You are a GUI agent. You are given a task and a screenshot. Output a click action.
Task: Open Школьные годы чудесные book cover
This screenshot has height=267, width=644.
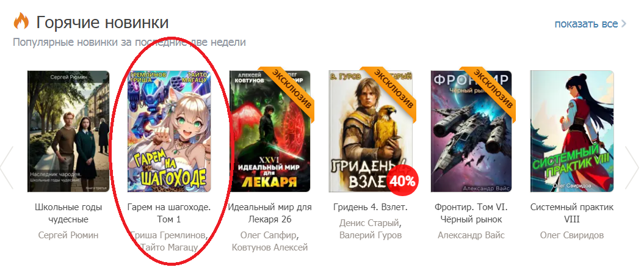pyautogui.click(x=68, y=131)
